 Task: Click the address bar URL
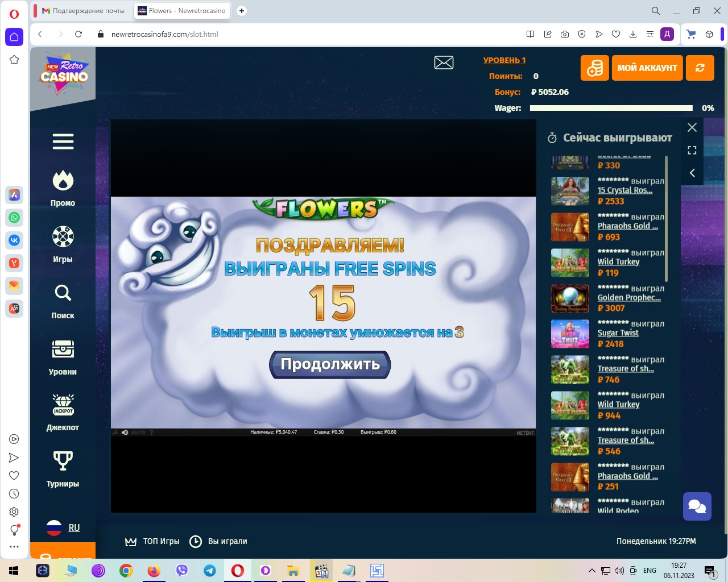[165, 34]
